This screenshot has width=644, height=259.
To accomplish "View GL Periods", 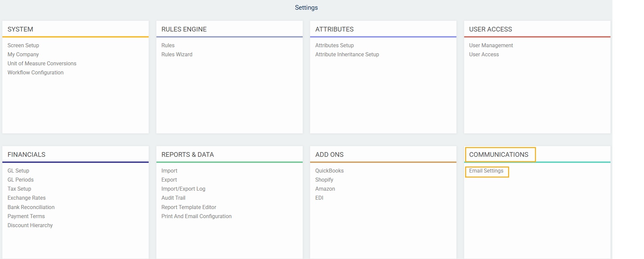I will tap(20, 180).
